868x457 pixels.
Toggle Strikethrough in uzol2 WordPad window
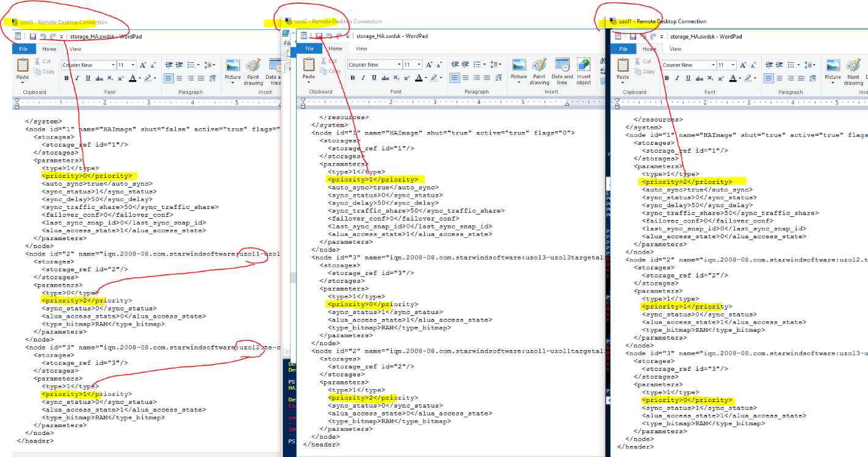[x=385, y=78]
